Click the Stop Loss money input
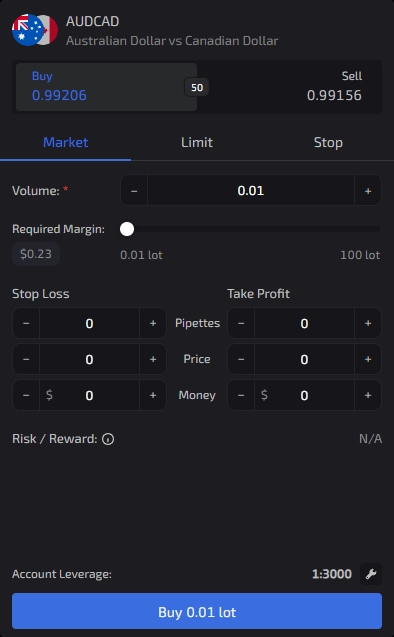 coord(89,395)
